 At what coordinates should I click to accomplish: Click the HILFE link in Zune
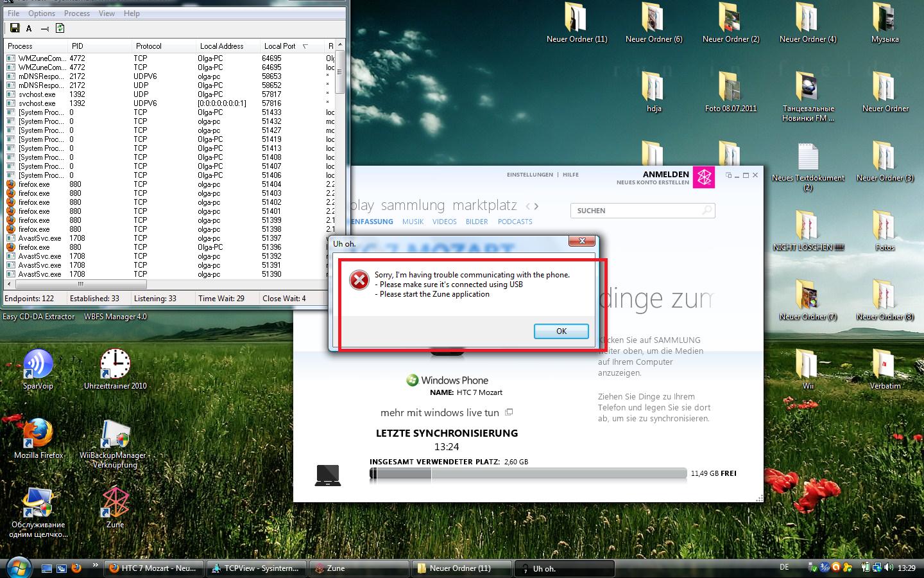coord(570,175)
